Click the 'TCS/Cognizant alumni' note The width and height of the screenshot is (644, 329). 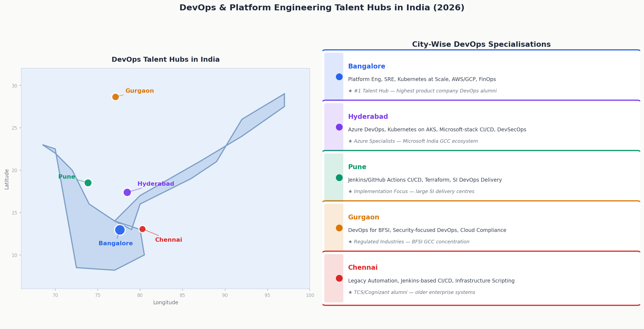point(412,292)
